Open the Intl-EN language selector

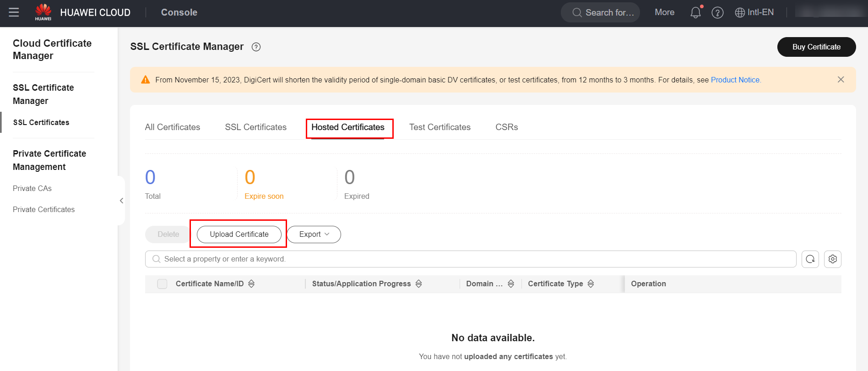tap(754, 12)
